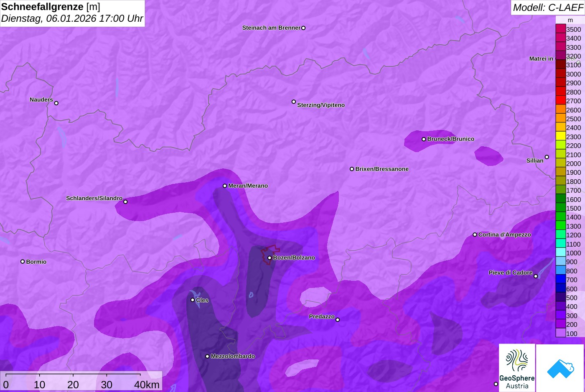Image resolution: width=585 pixels, height=392 pixels.
Task: Click the Steinach am Brenner marker dot
Action: coord(303,28)
